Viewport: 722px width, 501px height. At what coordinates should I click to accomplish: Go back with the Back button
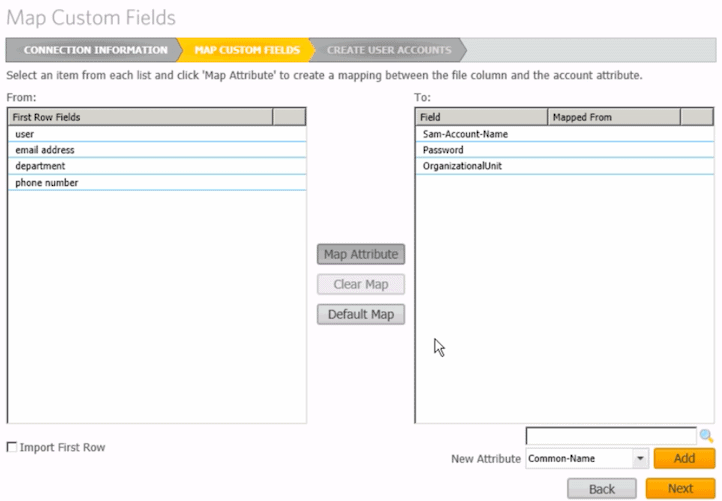[x=602, y=489]
